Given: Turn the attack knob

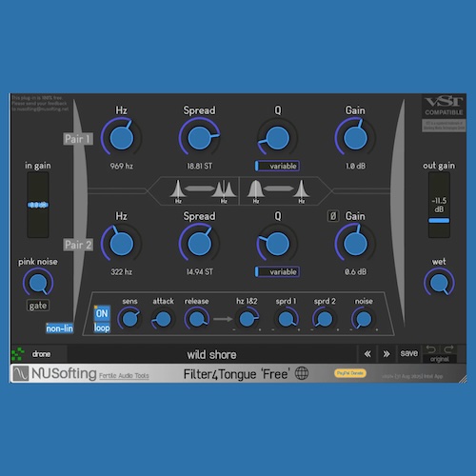Looking at the screenshot, I should (163, 319).
